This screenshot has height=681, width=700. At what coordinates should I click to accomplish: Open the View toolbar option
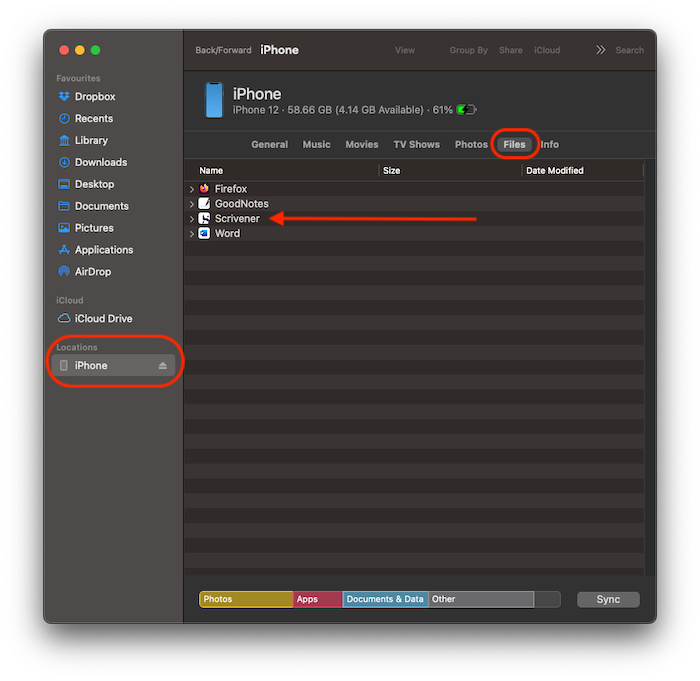click(x=405, y=50)
